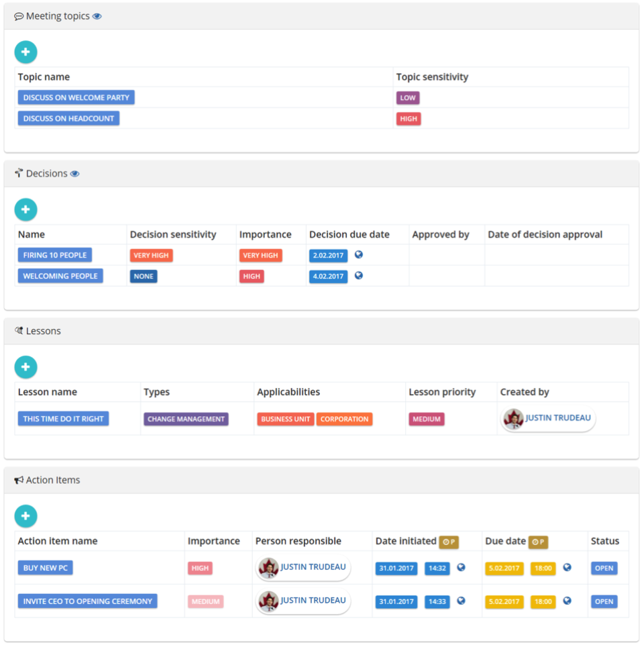Click the Very High decision sensitivity tag
Image resolution: width=644 pixels, height=645 pixels.
(151, 256)
